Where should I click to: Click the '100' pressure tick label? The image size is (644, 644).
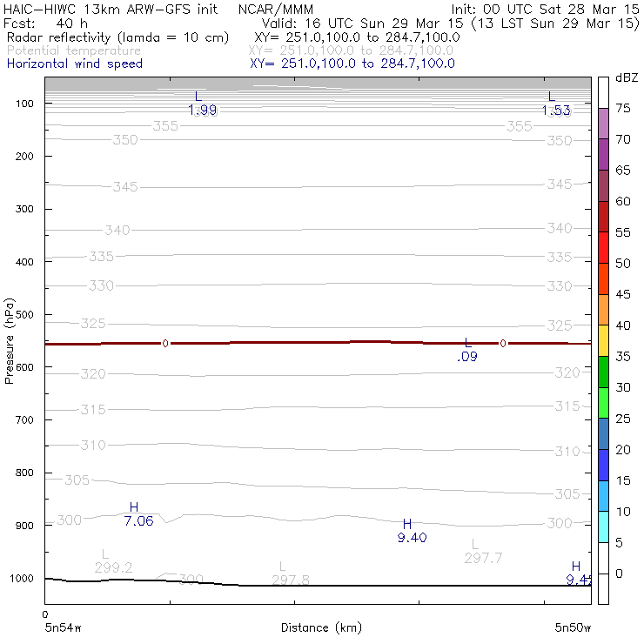24,104
